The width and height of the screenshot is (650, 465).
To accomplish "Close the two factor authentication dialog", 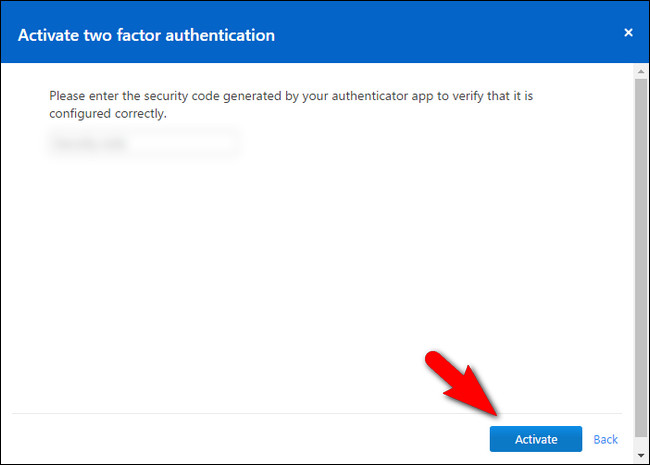I will click(628, 33).
